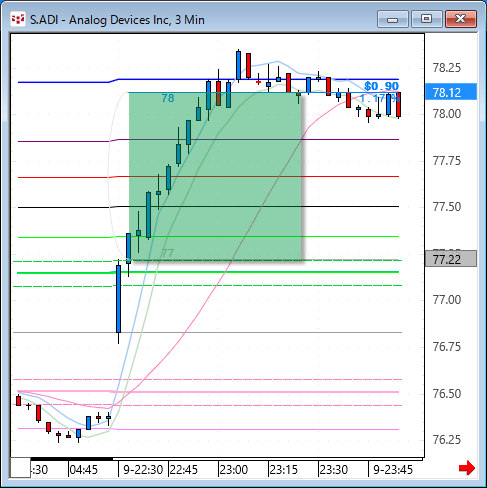
Task: Click the '78' label inside green rectangle
Action: [168, 98]
